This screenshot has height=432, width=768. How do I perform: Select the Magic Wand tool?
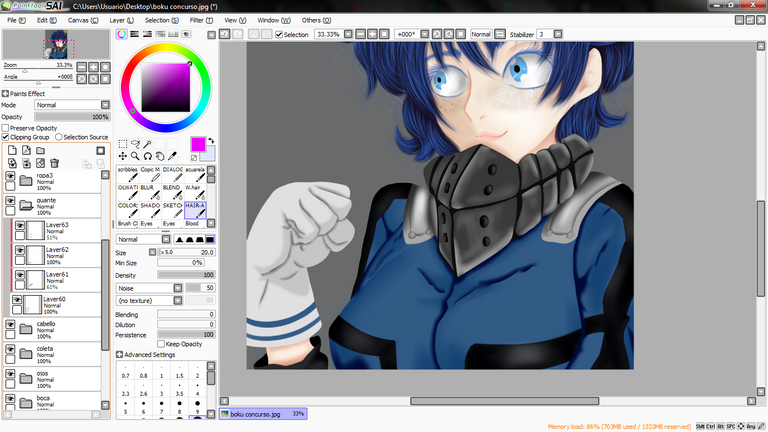[x=147, y=144]
